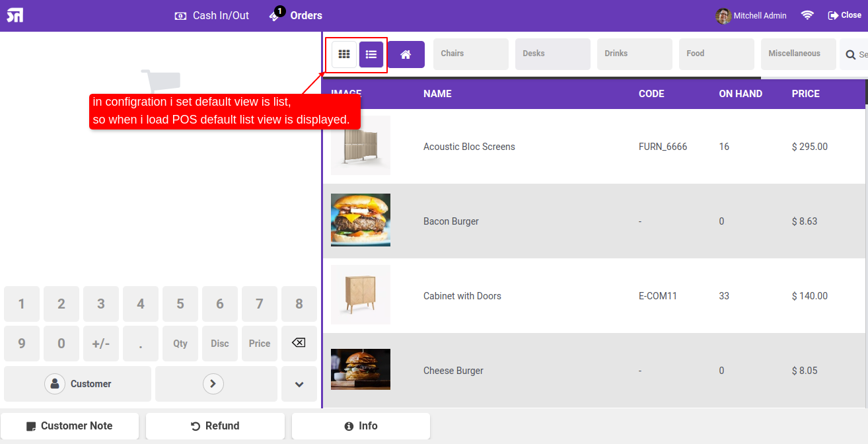Image resolution: width=868 pixels, height=444 pixels.
Task: Tap numpad key 0
Action: point(61,344)
